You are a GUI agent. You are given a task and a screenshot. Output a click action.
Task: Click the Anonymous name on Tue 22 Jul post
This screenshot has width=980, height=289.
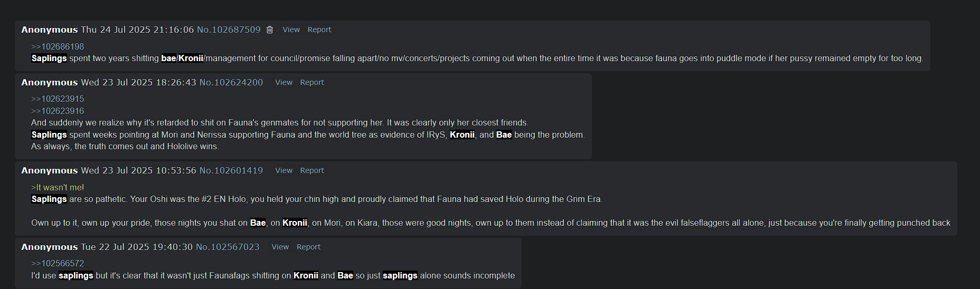pyautogui.click(x=49, y=247)
